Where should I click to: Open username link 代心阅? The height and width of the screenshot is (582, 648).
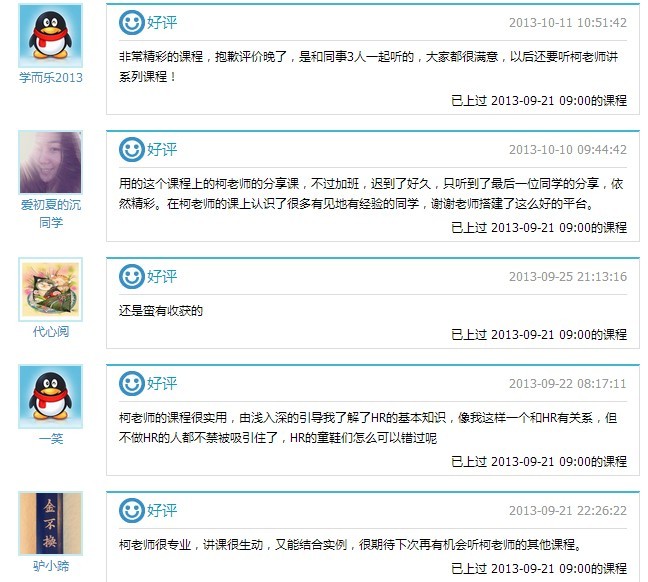pos(51,332)
